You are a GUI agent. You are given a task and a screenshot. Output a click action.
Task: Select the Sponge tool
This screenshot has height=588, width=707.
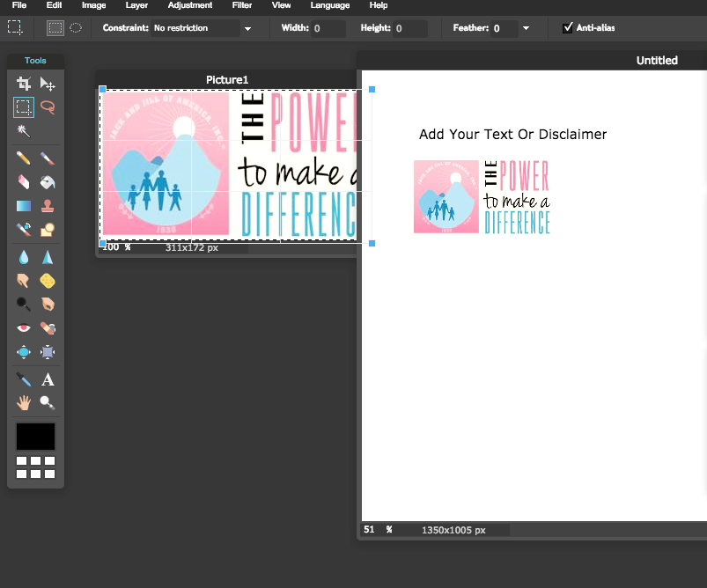(x=48, y=281)
